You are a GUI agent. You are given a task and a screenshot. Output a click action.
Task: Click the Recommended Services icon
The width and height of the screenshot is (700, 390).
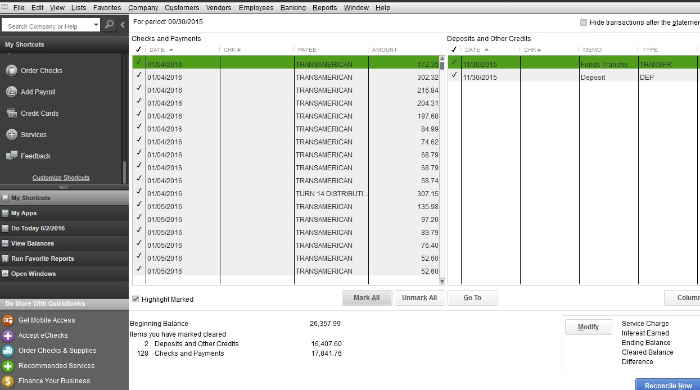8,365
